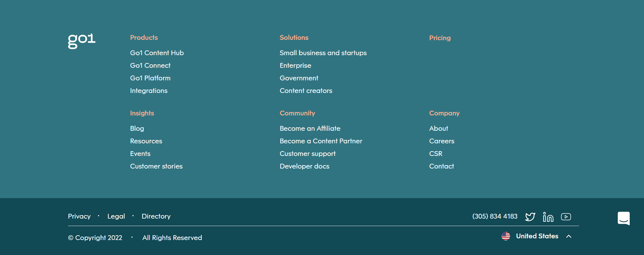This screenshot has width=644, height=255.
Task: Open the LinkedIn icon link
Action: coord(548,217)
